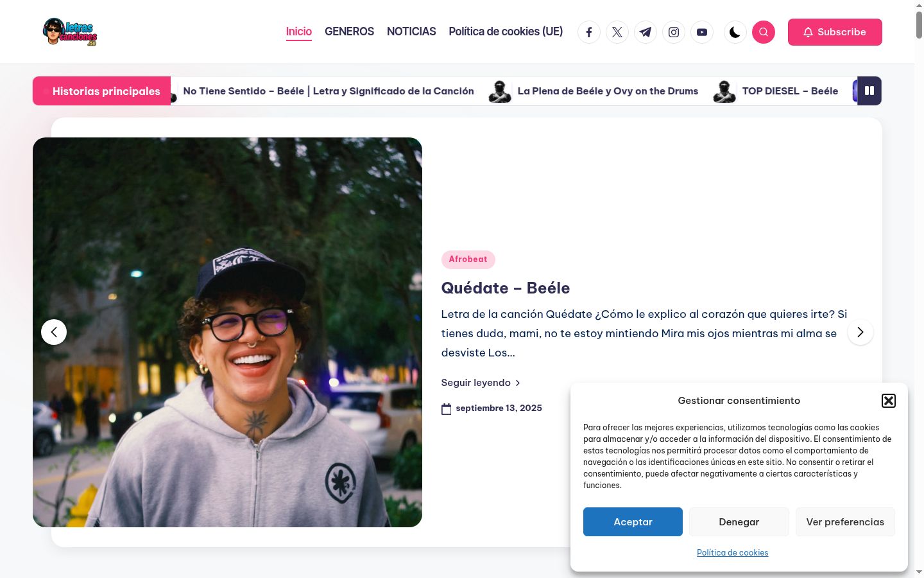Image resolution: width=924 pixels, height=578 pixels.
Task: Open the X (Twitter) social icon
Action: pyautogui.click(x=617, y=32)
